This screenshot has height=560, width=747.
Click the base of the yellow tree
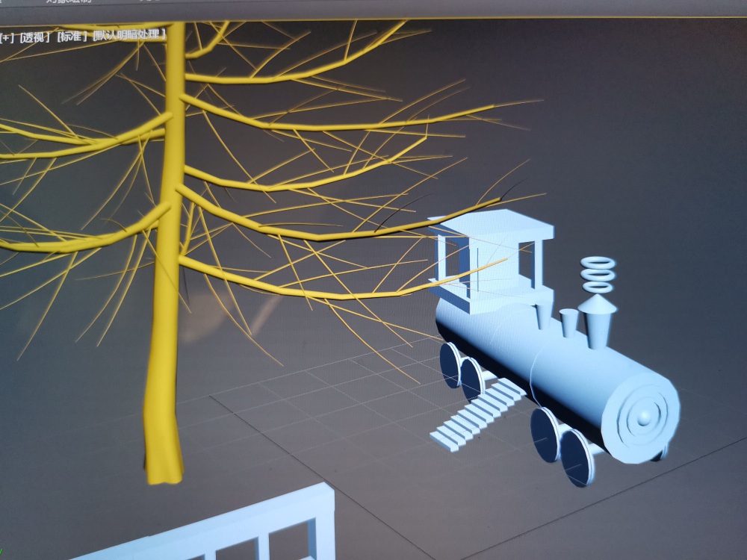point(164,467)
